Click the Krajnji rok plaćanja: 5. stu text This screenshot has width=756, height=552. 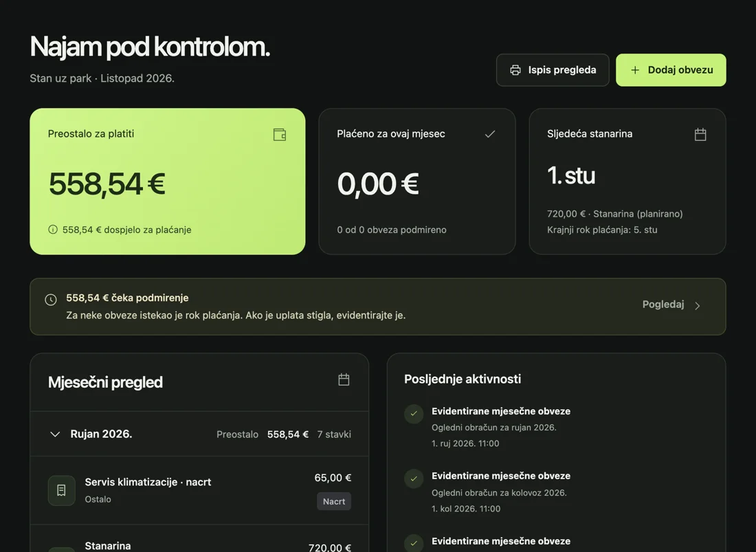602,230
